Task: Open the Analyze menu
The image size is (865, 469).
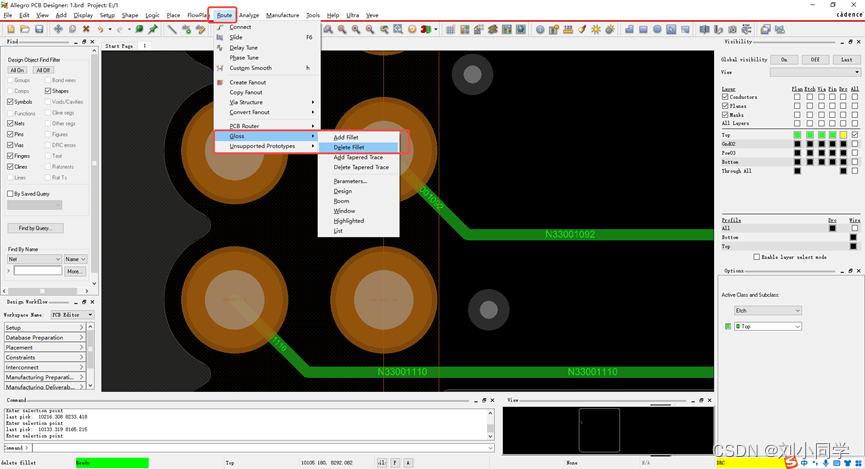Action: [x=249, y=16]
